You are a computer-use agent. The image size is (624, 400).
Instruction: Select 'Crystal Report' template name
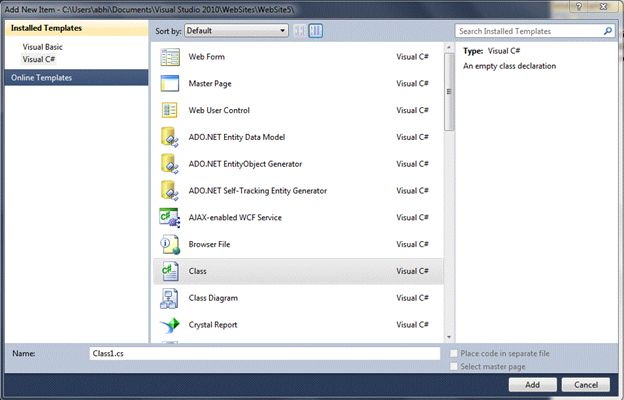click(x=213, y=325)
